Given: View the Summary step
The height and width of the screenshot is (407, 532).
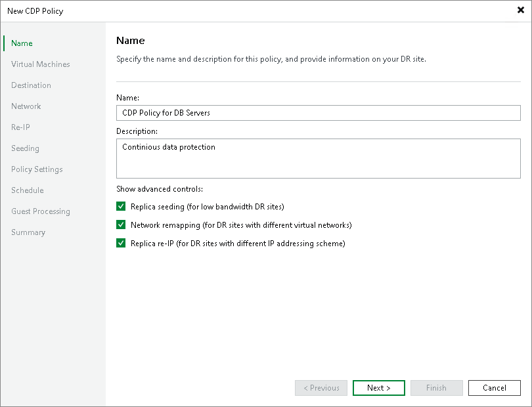Looking at the screenshot, I should click(28, 232).
